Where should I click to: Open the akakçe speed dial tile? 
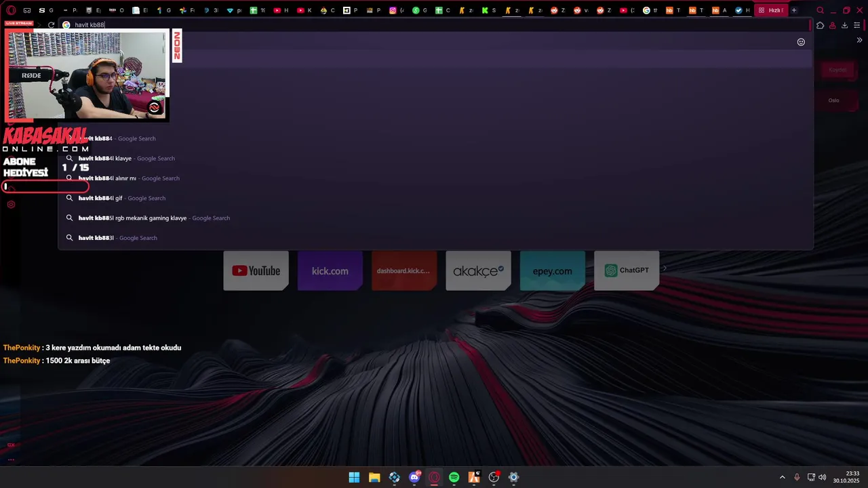click(x=478, y=270)
